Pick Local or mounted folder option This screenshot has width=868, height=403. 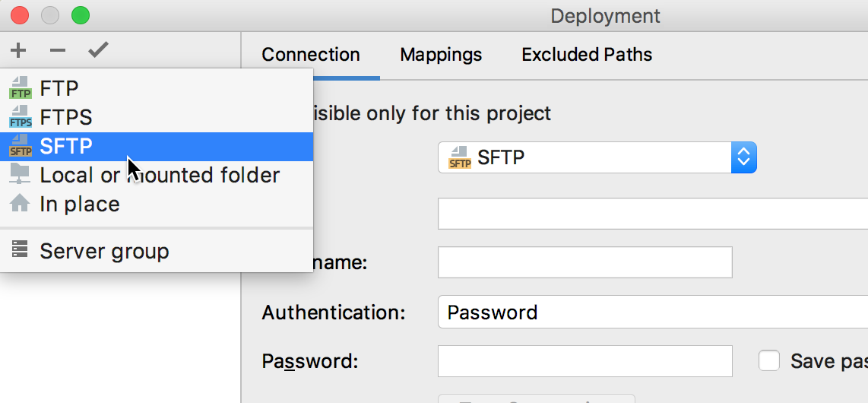coord(160,176)
